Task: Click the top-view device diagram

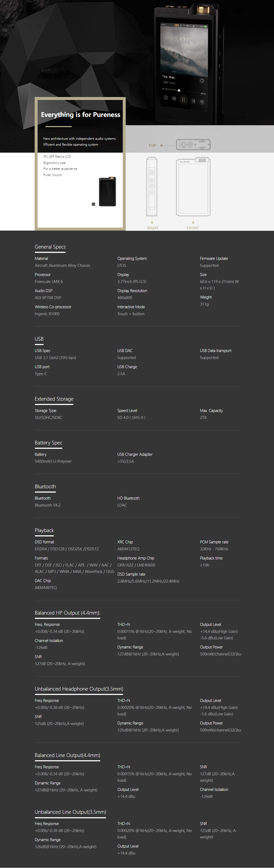Action: [x=193, y=145]
